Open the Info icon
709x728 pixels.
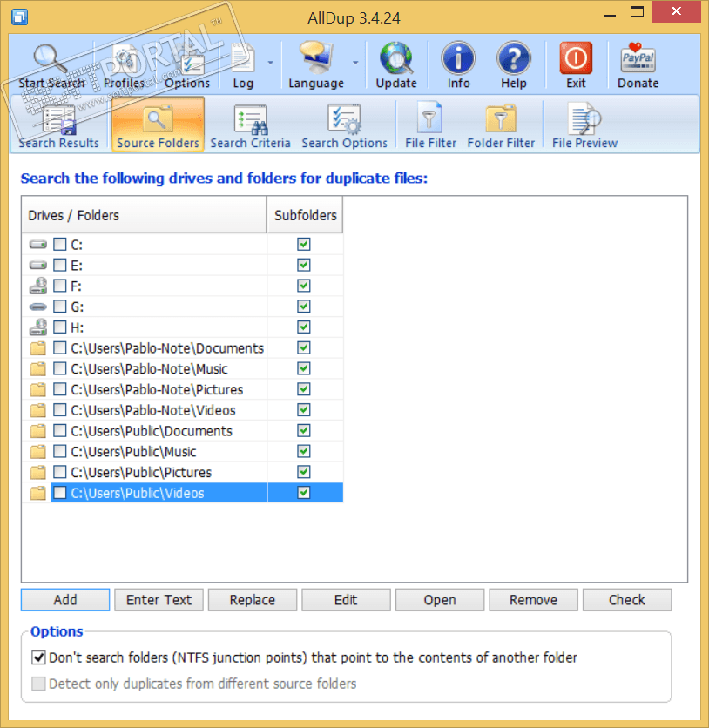[458, 58]
